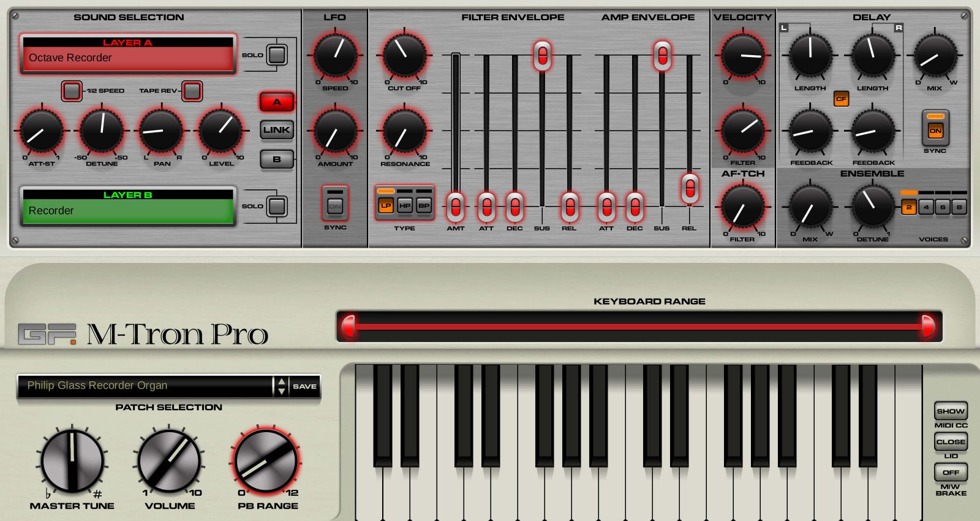Click the PB Range knob
The width and height of the screenshot is (980, 521).
tap(267, 462)
